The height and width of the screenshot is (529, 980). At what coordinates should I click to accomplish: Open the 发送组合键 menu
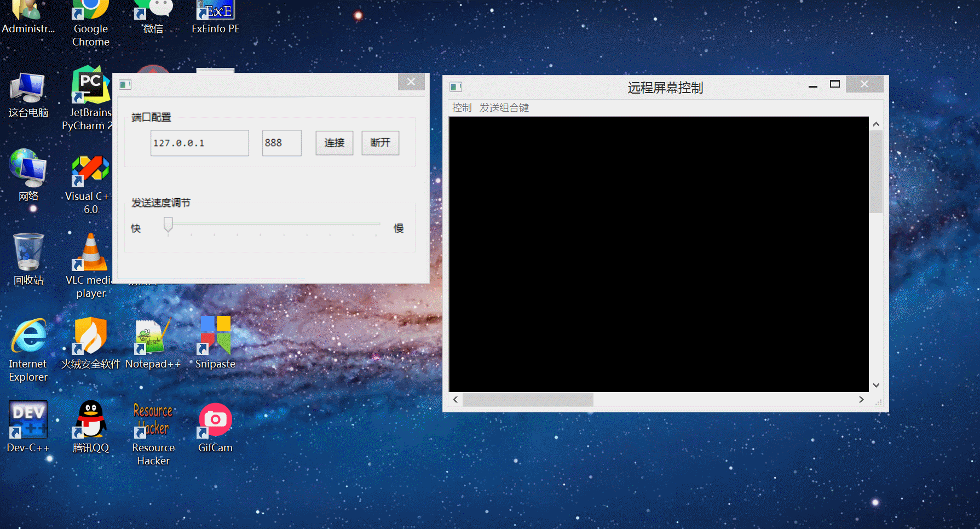[x=504, y=107]
